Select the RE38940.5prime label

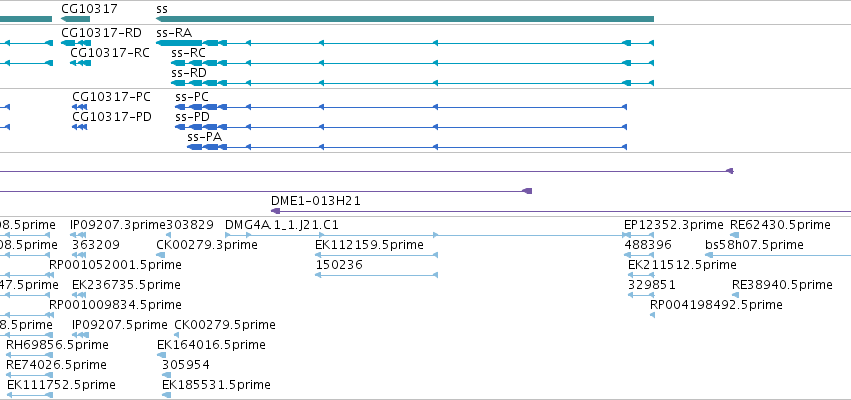[782, 285]
